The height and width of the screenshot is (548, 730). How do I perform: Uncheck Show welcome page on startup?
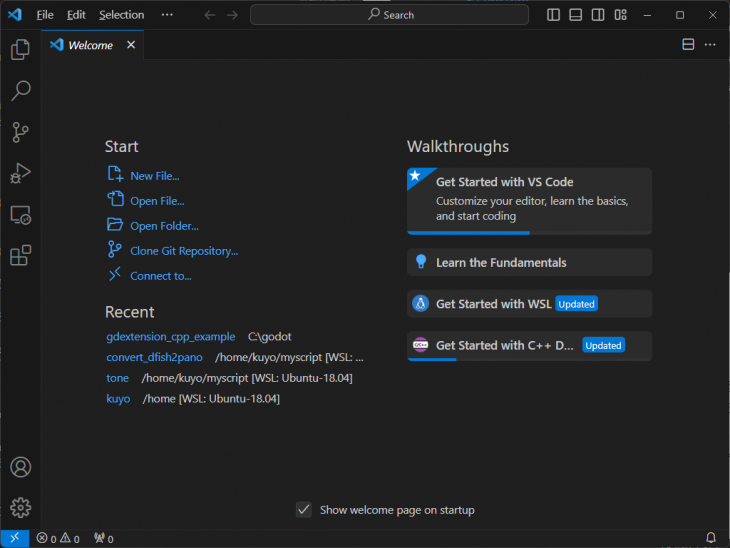click(x=304, y=510)
